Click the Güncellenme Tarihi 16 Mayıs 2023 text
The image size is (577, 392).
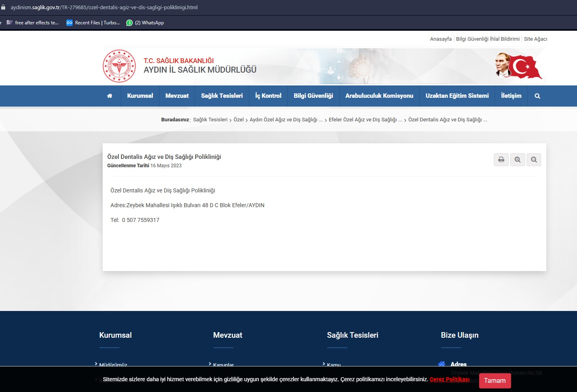pos(144,165)
